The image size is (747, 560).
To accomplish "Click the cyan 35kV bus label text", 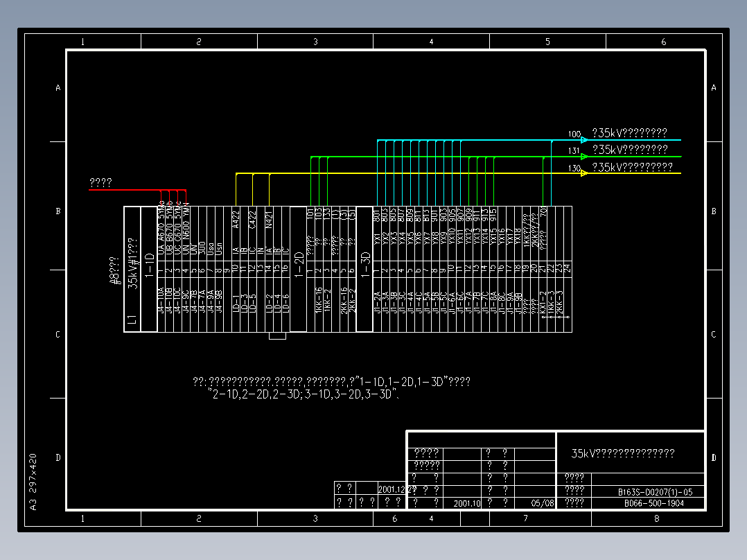I will pos(629,132).
